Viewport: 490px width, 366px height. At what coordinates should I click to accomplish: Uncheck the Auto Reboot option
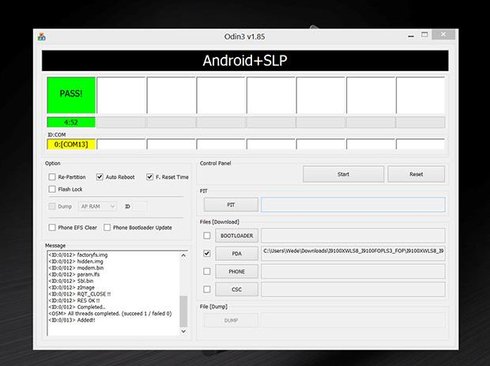[x=99, y=177]
